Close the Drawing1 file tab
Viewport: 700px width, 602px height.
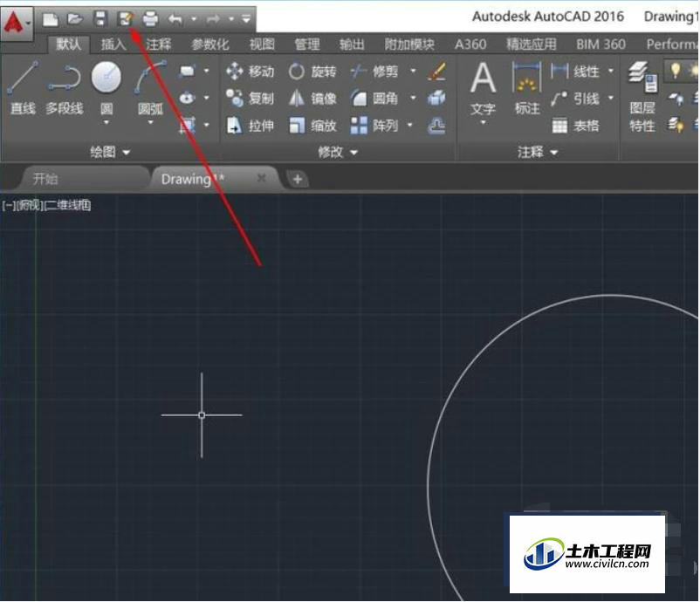tap(262, 179)
